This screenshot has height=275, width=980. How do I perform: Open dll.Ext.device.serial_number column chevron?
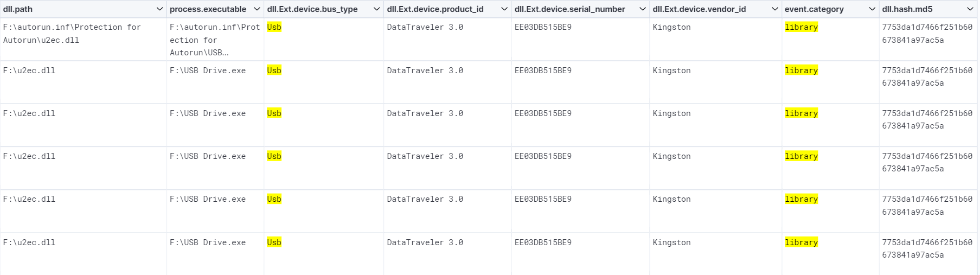[643, 9]
